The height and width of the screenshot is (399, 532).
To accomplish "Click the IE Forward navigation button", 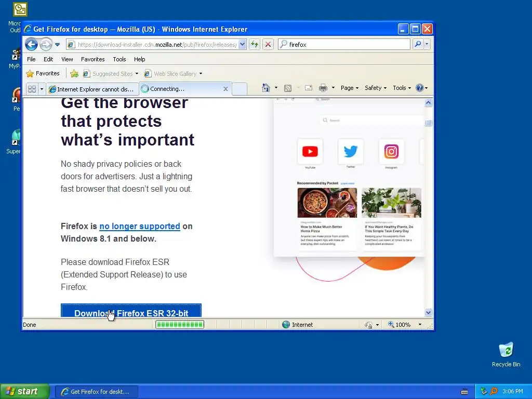I will (x=46, y=44).
